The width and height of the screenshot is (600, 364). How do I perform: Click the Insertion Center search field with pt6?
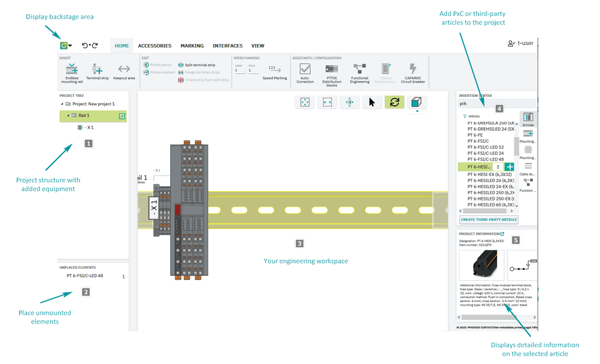tap(496, 103)
